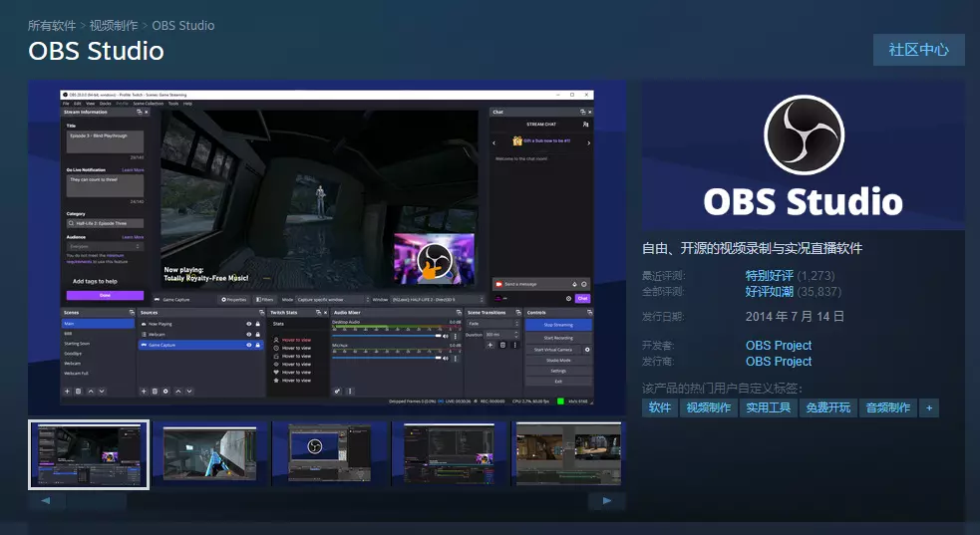Click the Stop Streaming button in Controls
Screen dimensions: 980x535
click(x=558, y=325)
